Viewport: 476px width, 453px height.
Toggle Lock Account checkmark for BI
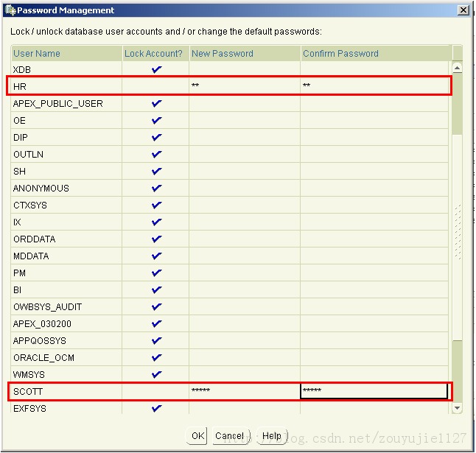click(156, 290)
